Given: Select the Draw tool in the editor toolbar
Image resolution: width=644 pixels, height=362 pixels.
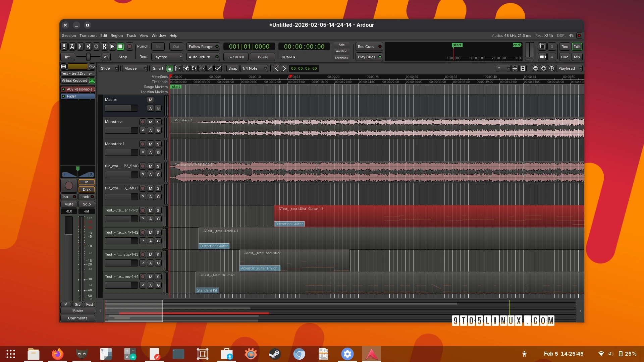Looking at the screenshot, I should click(210, 68).
